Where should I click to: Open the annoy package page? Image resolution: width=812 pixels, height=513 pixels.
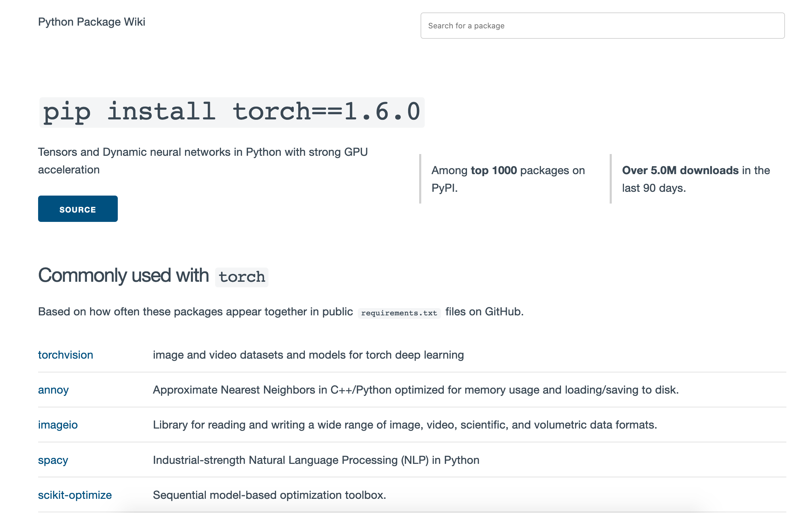pos(53,390)
